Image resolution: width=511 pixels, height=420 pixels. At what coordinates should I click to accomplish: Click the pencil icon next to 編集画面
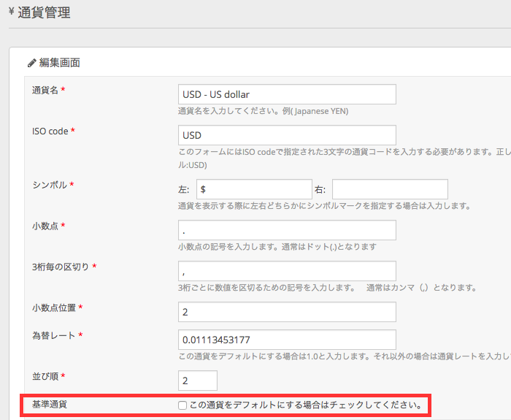(31, 63)
